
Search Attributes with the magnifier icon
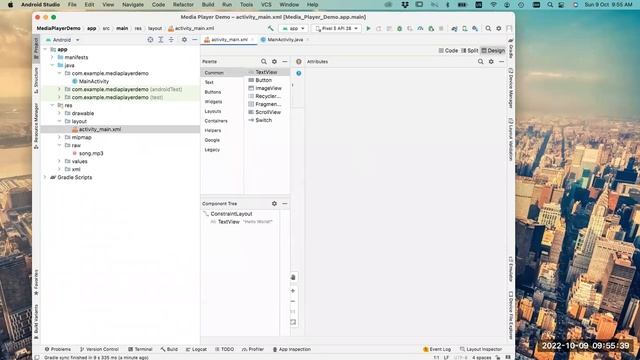pyautogui.click(x=480, y=62)
